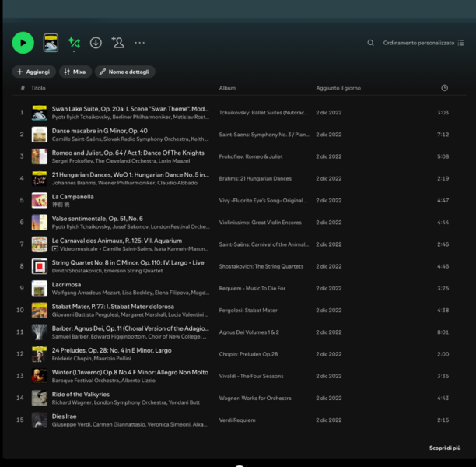
Task: Open artist Dmitri Shostakovich link
Action: tap(76, 270)
